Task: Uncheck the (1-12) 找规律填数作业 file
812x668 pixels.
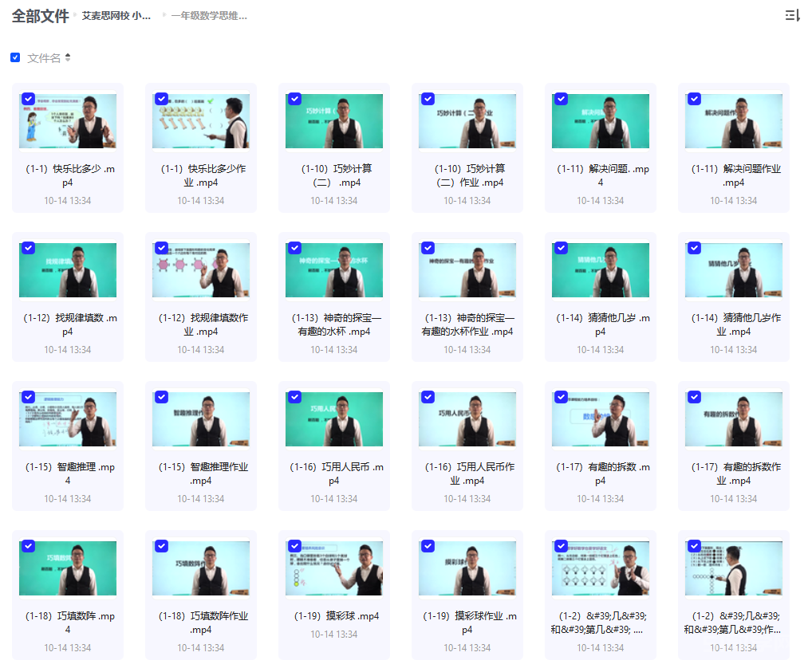Action: (162, 248)
